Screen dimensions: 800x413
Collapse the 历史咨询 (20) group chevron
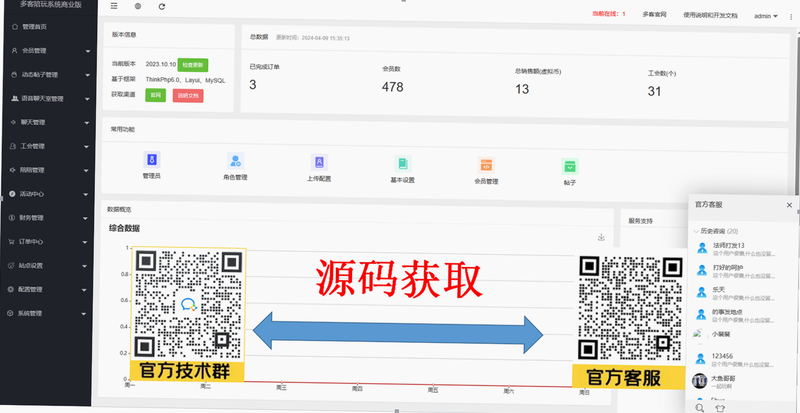coord(696,231)
